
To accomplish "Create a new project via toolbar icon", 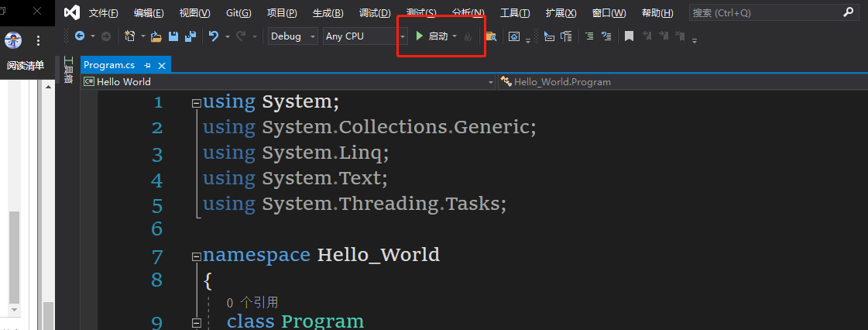I will pos(130,36).
